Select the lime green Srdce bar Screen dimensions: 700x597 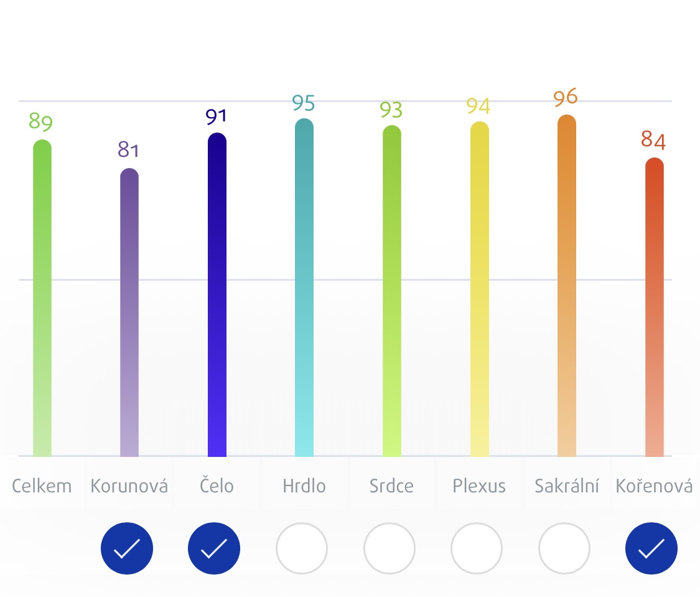pos(392,291)
